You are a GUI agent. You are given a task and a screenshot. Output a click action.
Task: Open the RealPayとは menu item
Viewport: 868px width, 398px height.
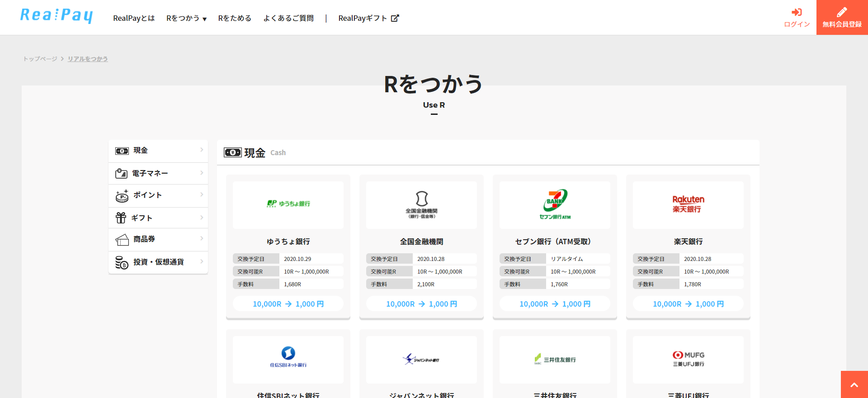pyautogui.click(x=134, y=18)
